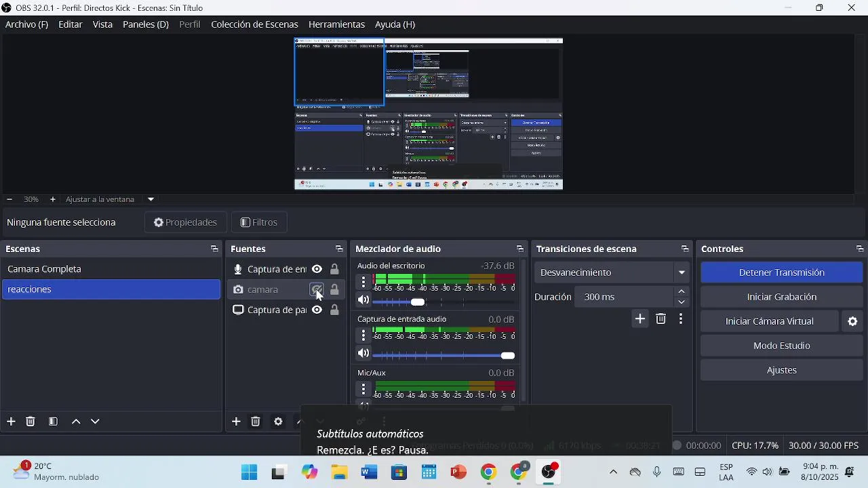The image size is (868, 488).
Task: Increase transition duration with up arrow
Action: click(x=682, y=291)
